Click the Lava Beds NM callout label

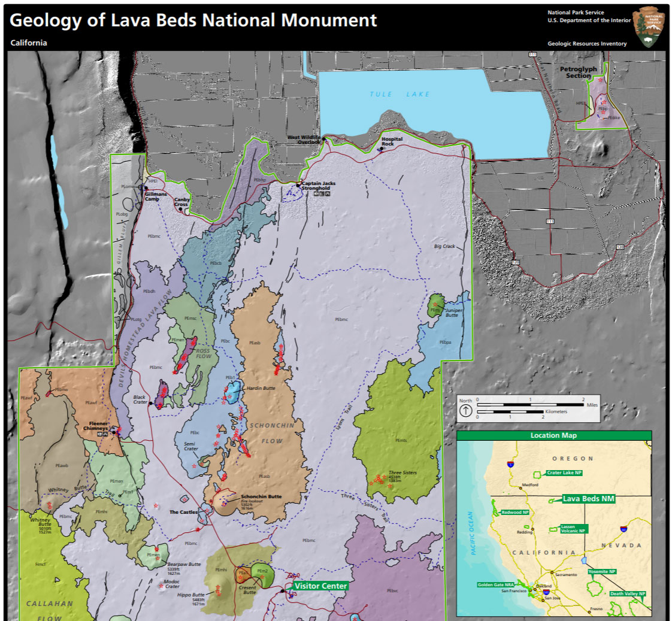589,498
